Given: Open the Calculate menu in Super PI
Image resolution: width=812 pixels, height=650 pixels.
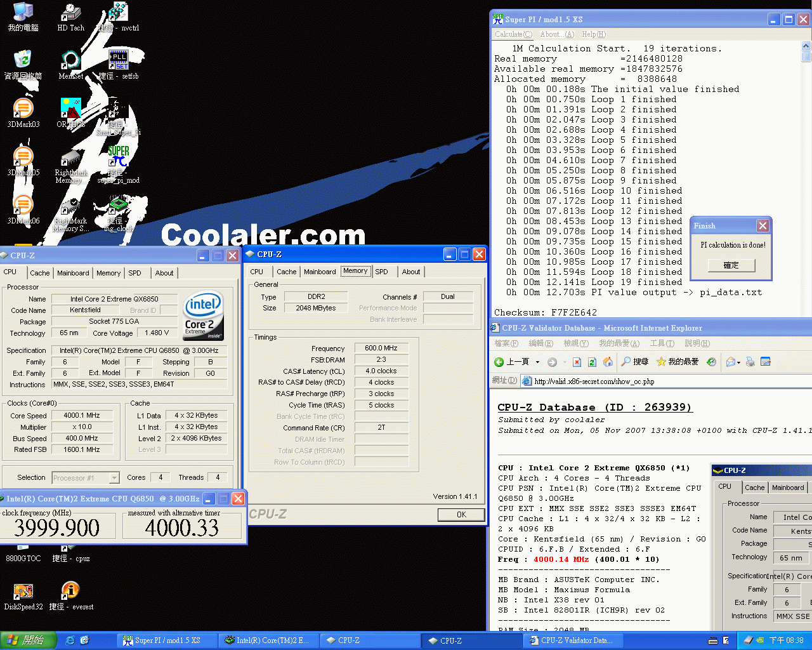Looking at the screenshot, I should click(x=513, y=34).
